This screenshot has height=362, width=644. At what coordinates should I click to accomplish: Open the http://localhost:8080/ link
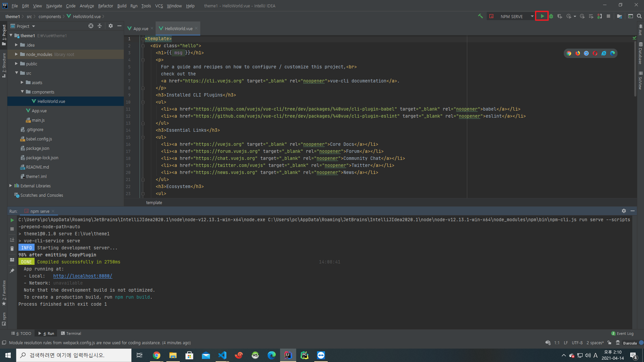pyautogui.click(x=83, y=276)
